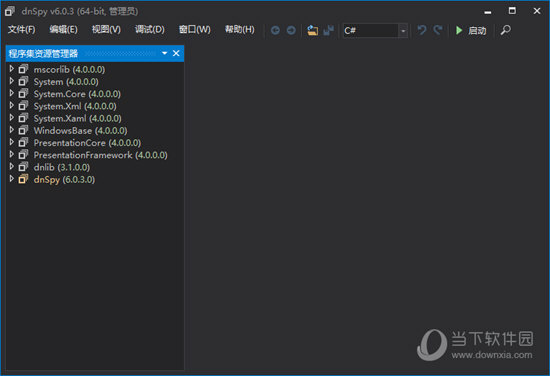This screenshot has width=550, height=376.
Task: Select PresentationFramework (4.0.0.0) in the tree
Action: pos(101,155)
